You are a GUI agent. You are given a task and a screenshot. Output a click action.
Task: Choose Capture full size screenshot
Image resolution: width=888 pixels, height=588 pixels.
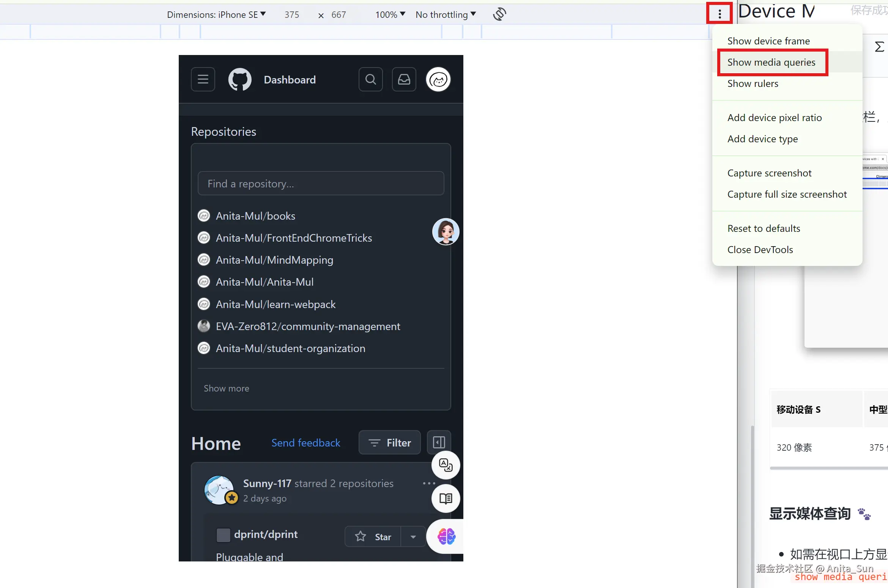787,194
